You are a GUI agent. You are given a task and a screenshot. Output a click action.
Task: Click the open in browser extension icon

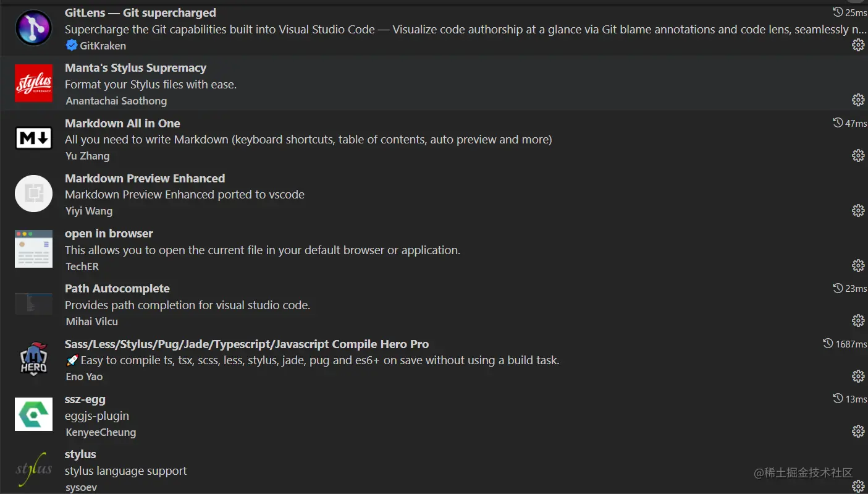coord(33,249)
